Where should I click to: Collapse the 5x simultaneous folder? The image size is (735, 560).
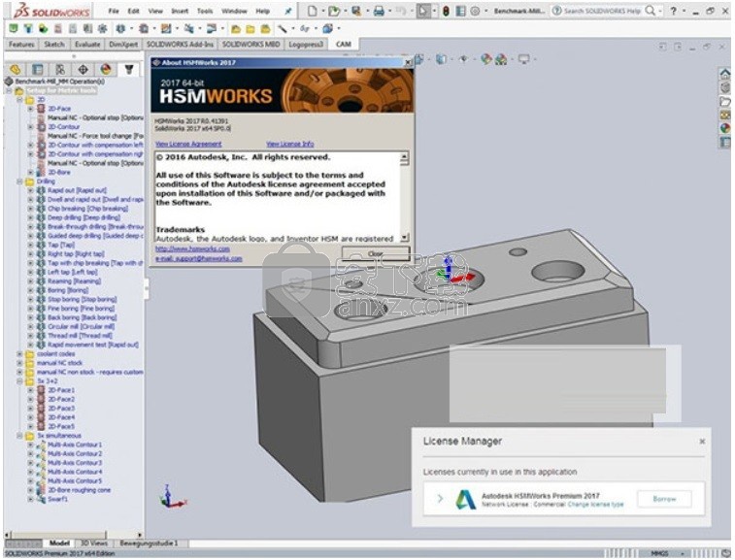click(x=19, y=436)
